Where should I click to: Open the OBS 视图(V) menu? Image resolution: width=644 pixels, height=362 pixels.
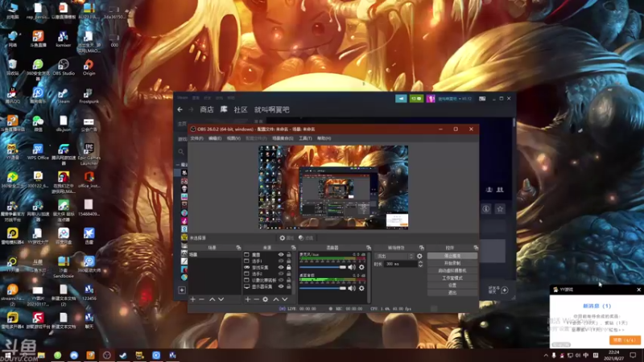coord(233,138)
